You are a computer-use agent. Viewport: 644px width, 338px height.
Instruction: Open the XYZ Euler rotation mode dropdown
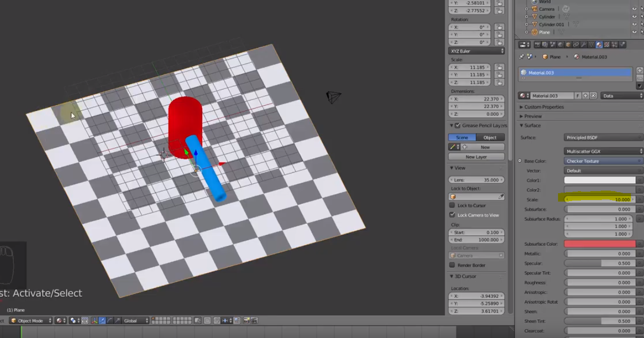[476, 51]
